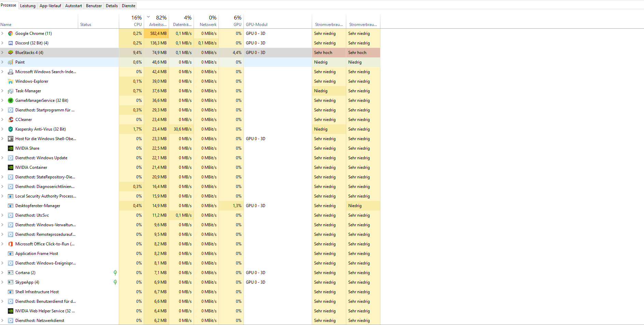
Task: Click the gear icon for Diensthost: Windows Update
Action: point(11,158)
